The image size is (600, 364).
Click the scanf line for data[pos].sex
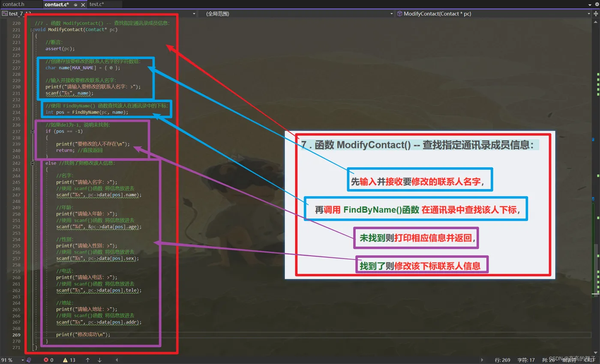pos(97,258)
